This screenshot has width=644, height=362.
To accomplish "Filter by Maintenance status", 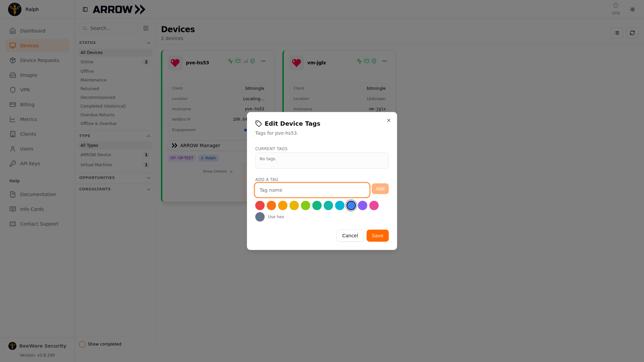I will (115, 80).
